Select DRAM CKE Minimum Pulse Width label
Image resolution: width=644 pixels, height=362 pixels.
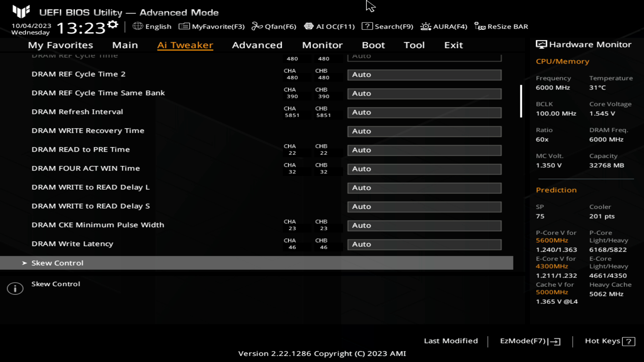coord(98,225)
